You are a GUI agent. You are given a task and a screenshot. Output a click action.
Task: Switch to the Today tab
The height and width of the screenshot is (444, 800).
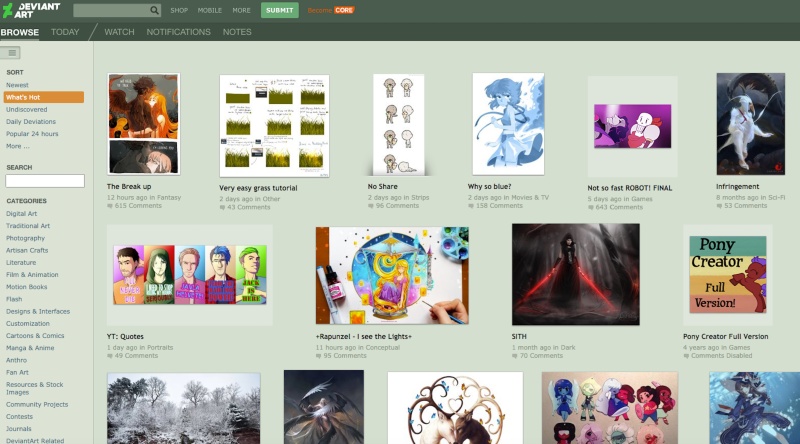[65, 32]
